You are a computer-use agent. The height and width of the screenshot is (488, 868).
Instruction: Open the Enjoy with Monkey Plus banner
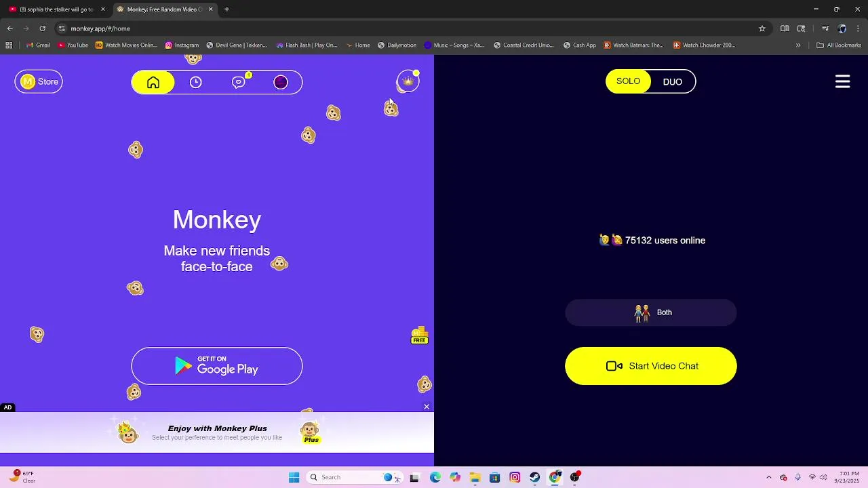pos(217,432)
